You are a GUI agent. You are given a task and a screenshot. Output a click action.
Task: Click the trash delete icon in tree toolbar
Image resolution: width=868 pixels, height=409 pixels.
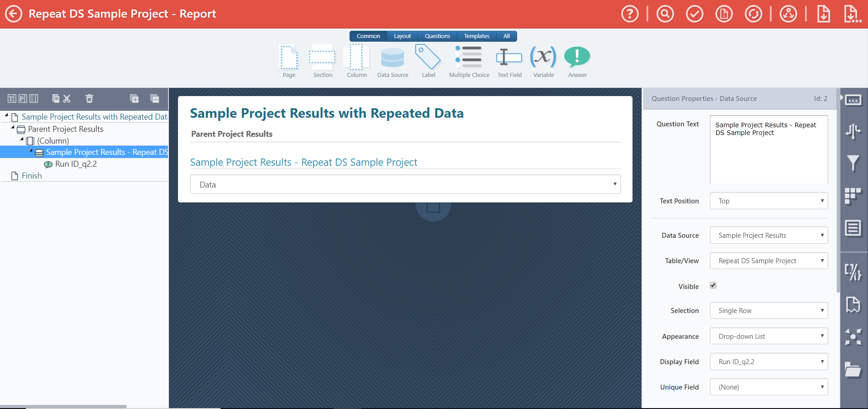[89, 98]
